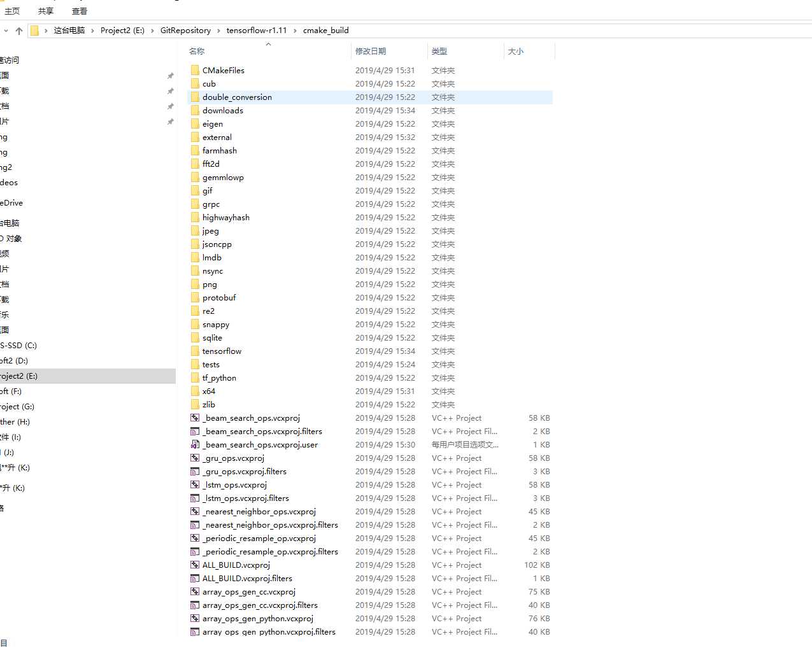Viewport: 812px width, 648px height.
Task: Select the tensorflow folder icon
Action: pyautogui.click(x=195, y=351)
